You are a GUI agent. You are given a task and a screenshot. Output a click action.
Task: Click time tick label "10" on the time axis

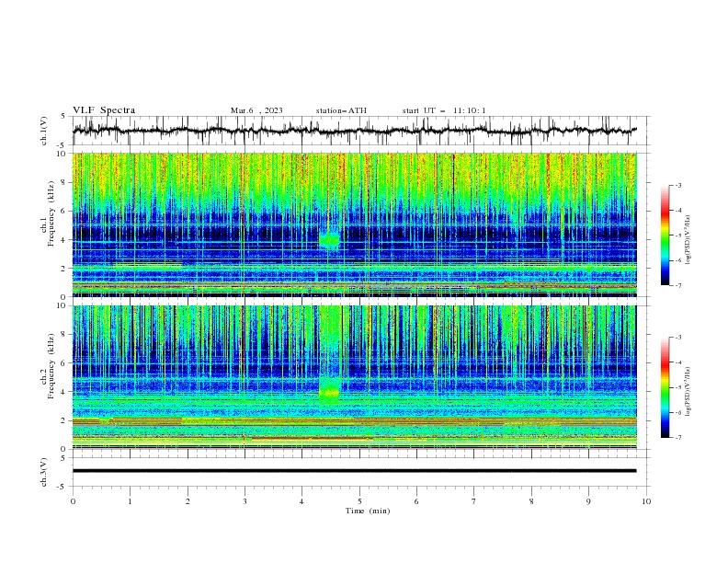[x=646, y=501]
